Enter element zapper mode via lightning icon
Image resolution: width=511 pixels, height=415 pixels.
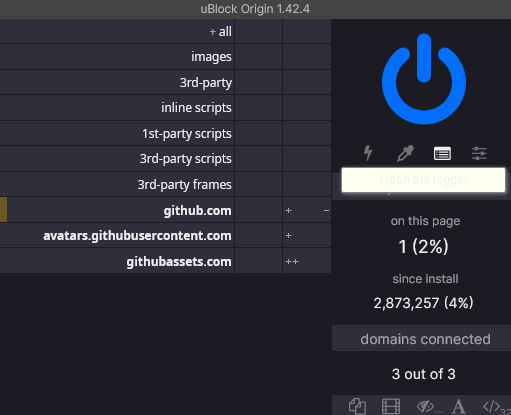368,153
